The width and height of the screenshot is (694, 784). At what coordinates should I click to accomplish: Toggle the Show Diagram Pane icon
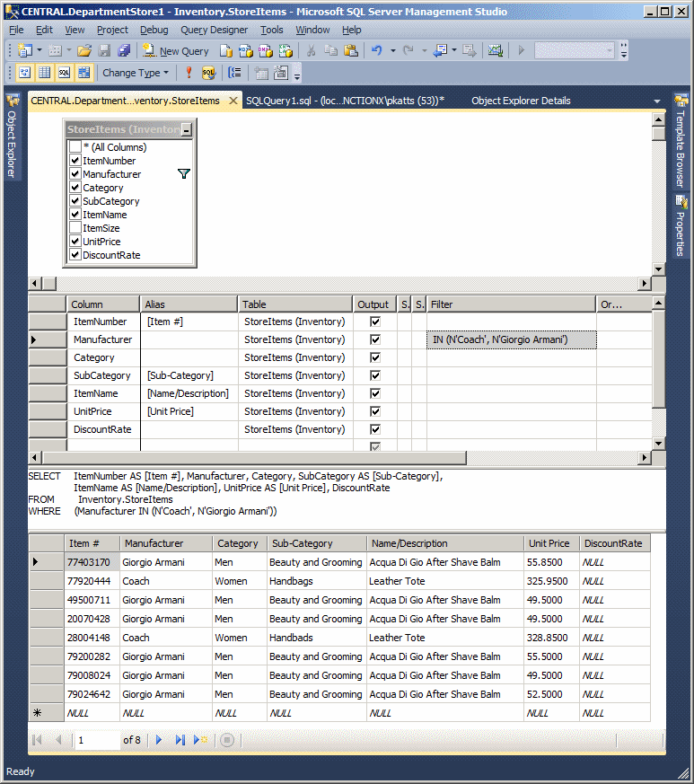point(24,73)
